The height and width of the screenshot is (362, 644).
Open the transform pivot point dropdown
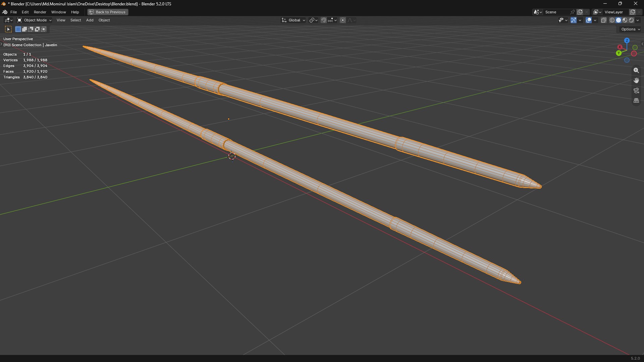click(313, 20)
